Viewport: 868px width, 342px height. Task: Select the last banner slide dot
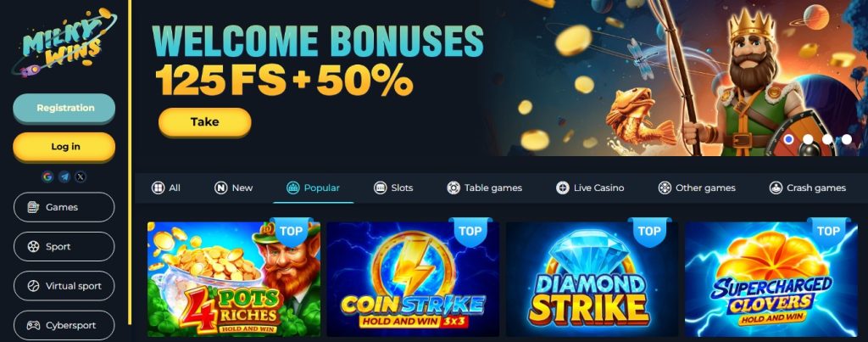(x=847, y=139)
